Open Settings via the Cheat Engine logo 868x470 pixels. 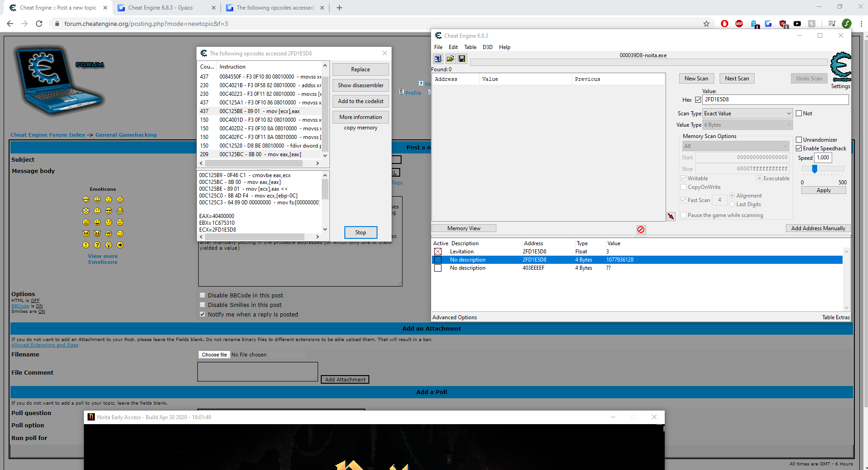click(x=840, y=67)
